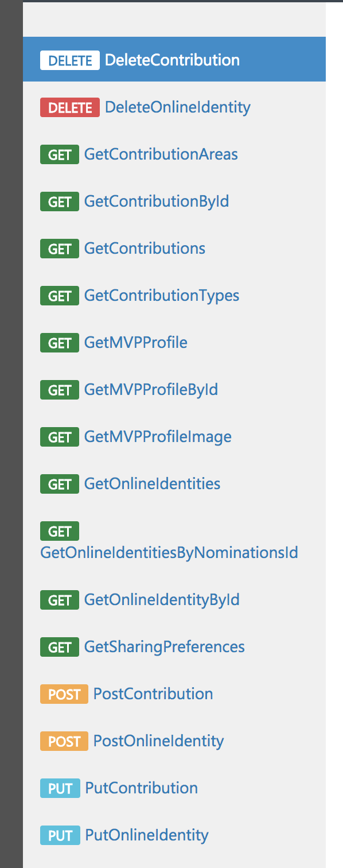Click the red DELETE badge beside DeleteOnlineIdentity
This screenshot has width=343, height=868.
70,107
